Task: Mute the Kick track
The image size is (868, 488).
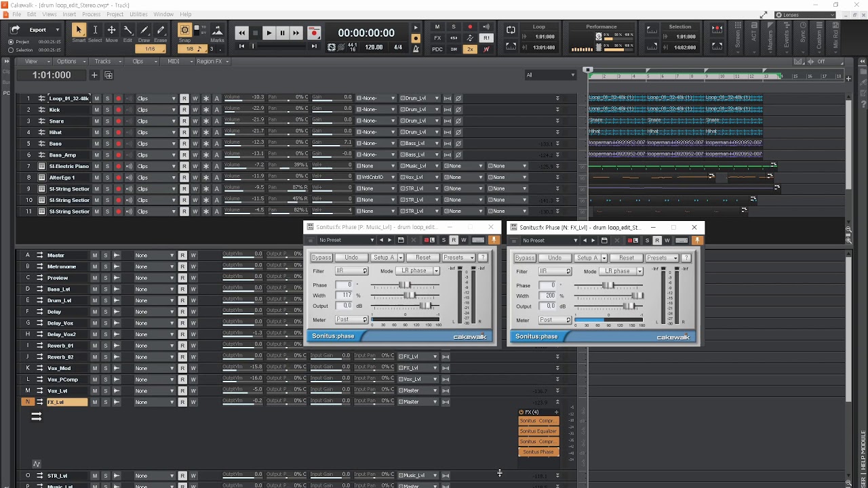Action: (x=96, y=110)
